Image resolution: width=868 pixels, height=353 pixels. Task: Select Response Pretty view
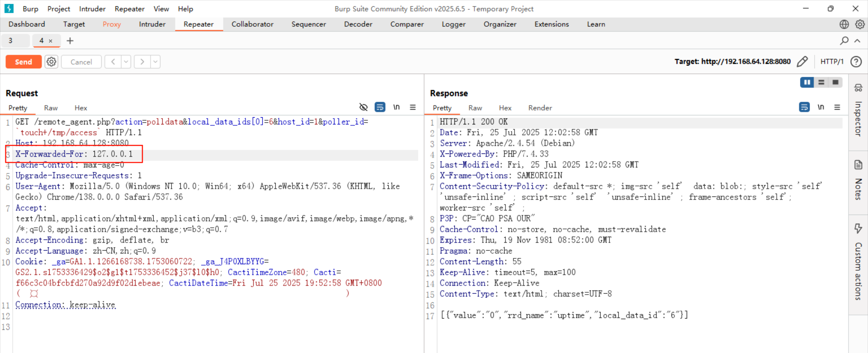pos(442,108)
